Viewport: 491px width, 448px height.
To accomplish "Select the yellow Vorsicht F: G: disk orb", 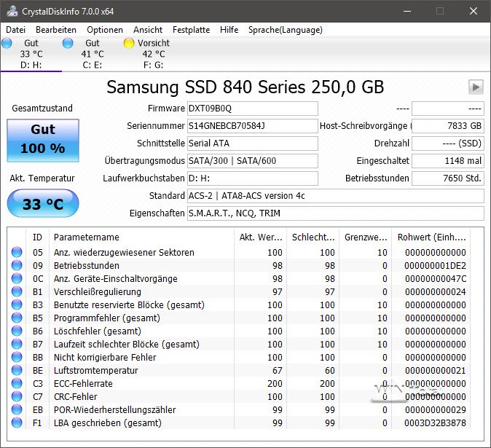I will point(129,44).
